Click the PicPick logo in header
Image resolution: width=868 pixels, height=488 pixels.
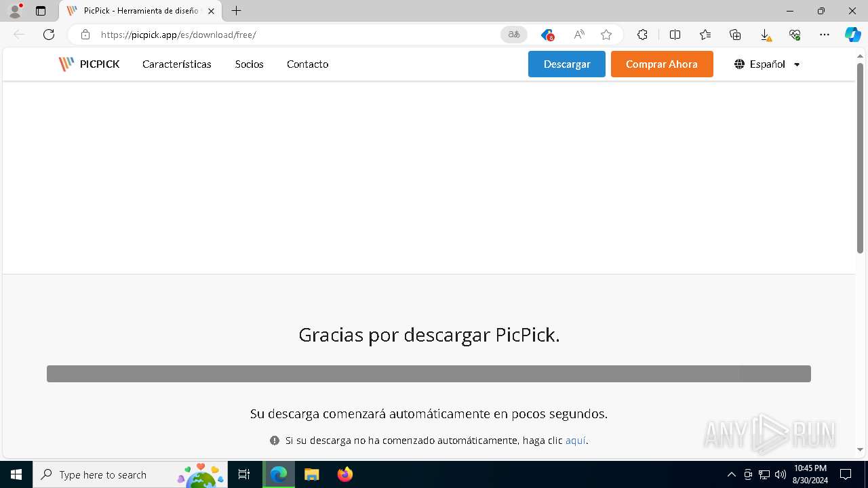[89, 64]
